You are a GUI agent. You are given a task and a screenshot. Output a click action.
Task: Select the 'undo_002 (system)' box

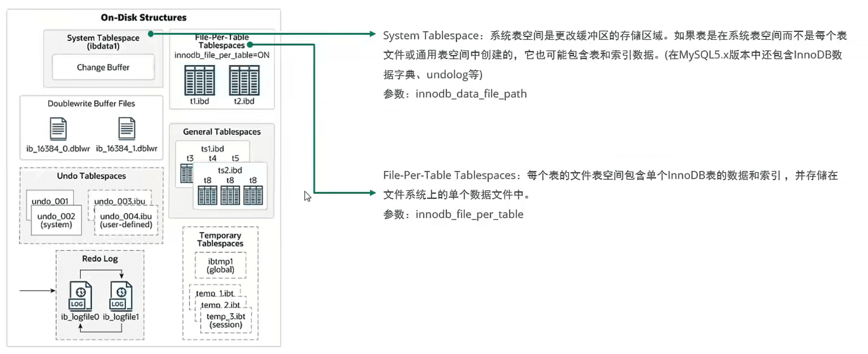(x=56, y=220)
